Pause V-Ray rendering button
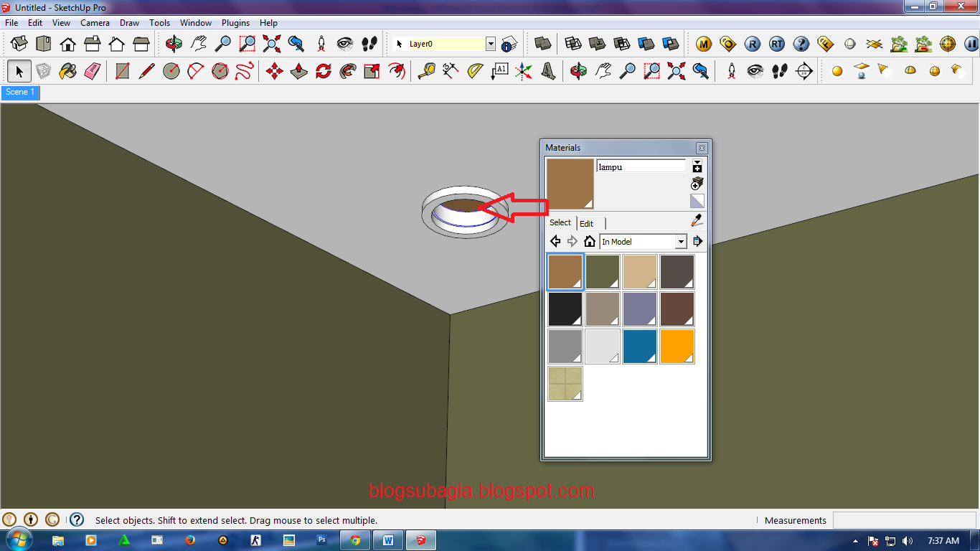Viewport: 980px width, 551px height. pyautogui.click(x=971, y=44)
